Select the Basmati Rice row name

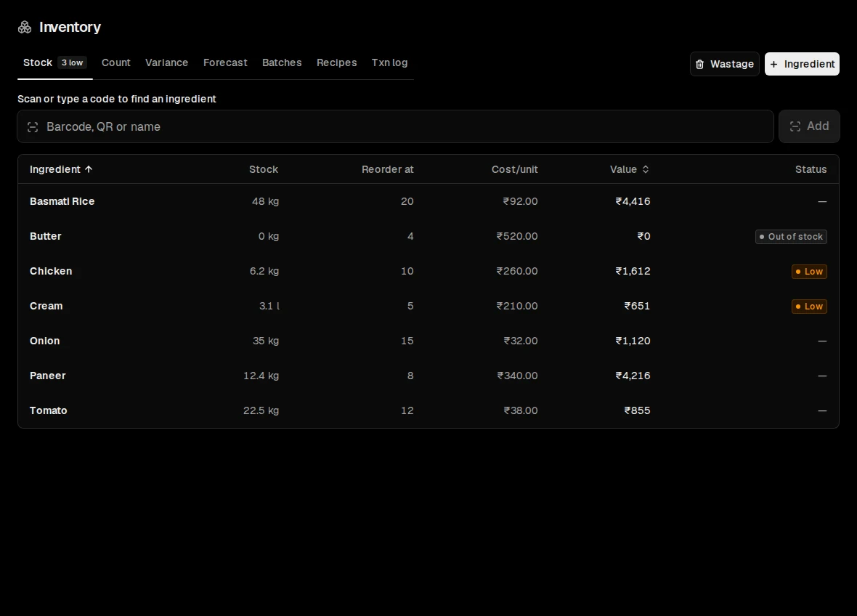pos(62,201)
